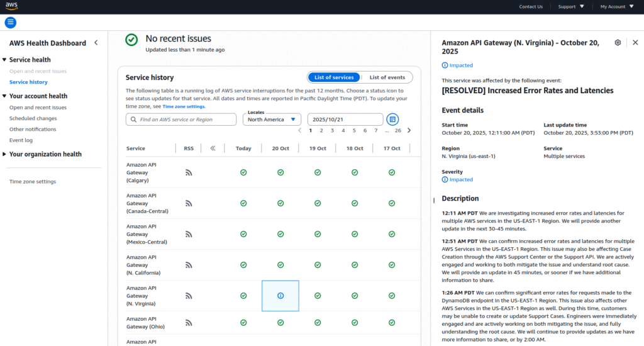
Task: Click the RSS feed for API Gateway (N. California)
Action: point(189,265)
